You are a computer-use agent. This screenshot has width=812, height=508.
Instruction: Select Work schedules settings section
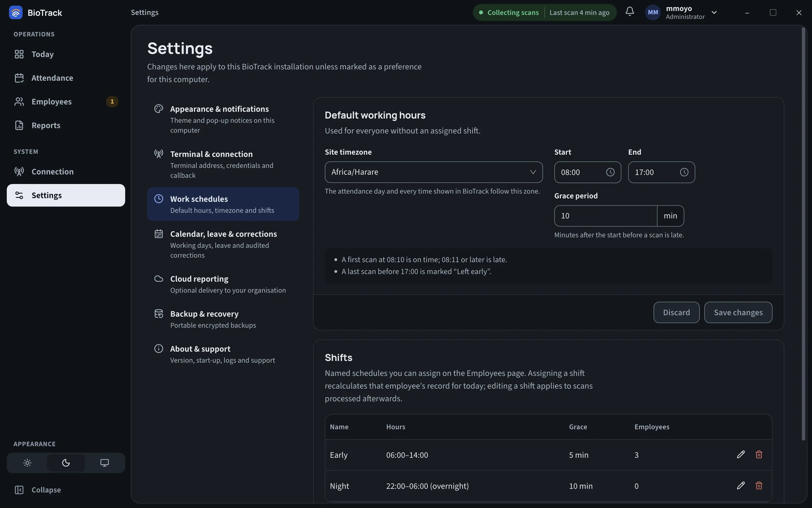point(223,204)
